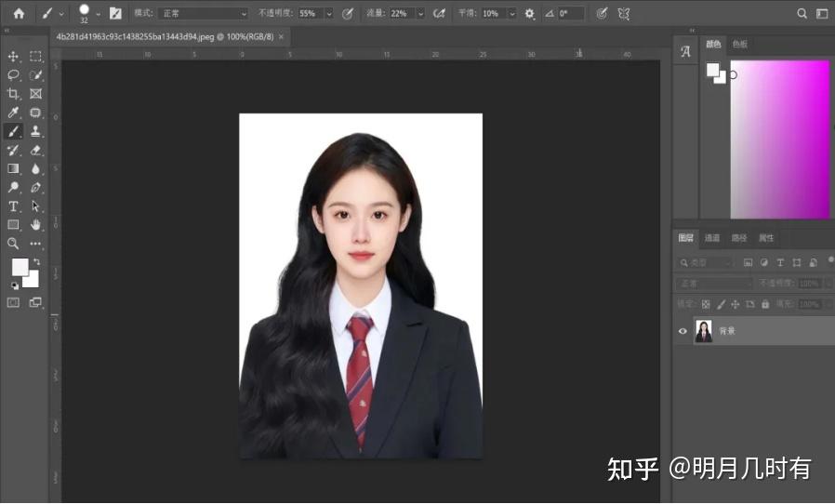Image resolution: width=835 pixels, height=504 pixels.
Task: Select the Crop tool
Action: [13, 94]
